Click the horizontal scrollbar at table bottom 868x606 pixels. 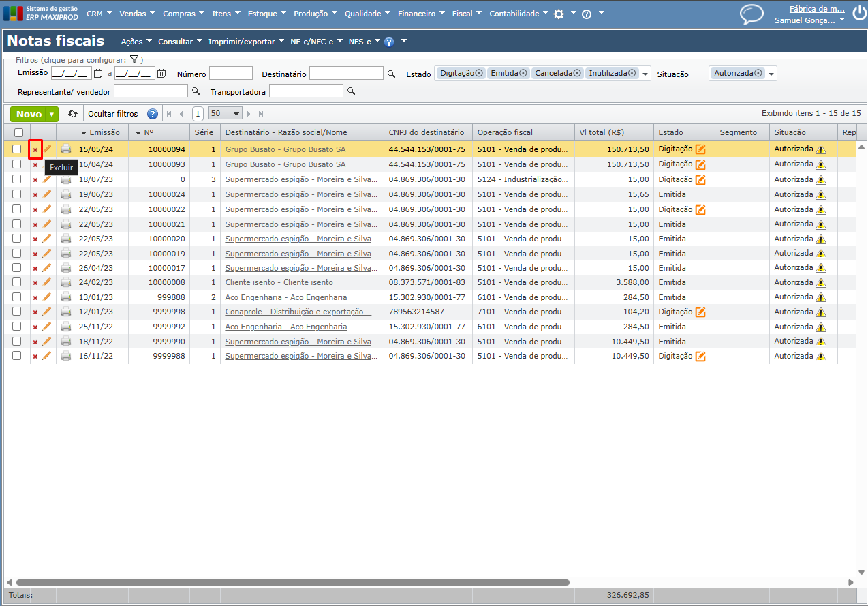[x=293, y=582]
